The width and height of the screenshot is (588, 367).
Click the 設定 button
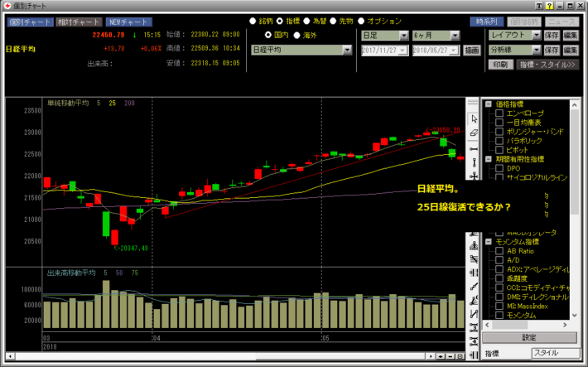coord(529,338)
